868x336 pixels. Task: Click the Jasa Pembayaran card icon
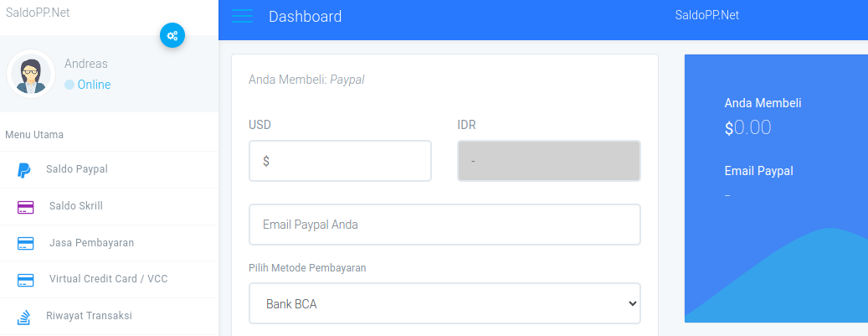pyautogui.click(x=25, y=243)
